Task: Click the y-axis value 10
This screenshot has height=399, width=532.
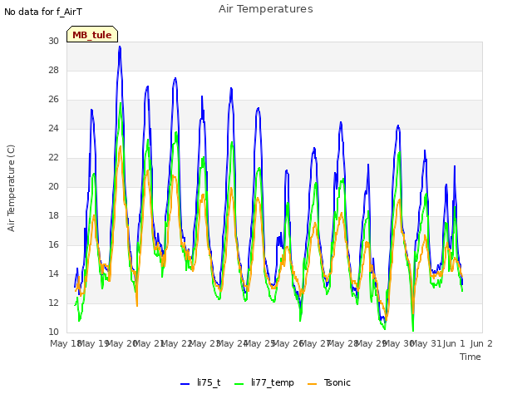Action: coord(53,332)
